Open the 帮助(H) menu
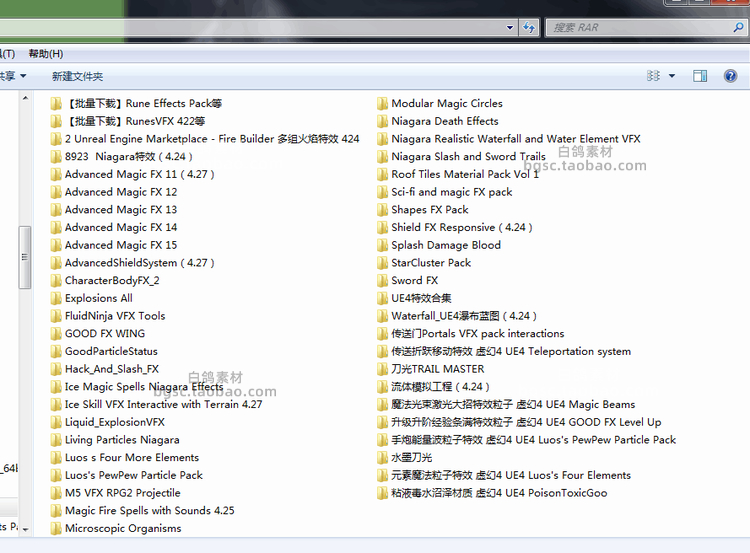Screen dimensions: 750x553 tap(46, 54)
